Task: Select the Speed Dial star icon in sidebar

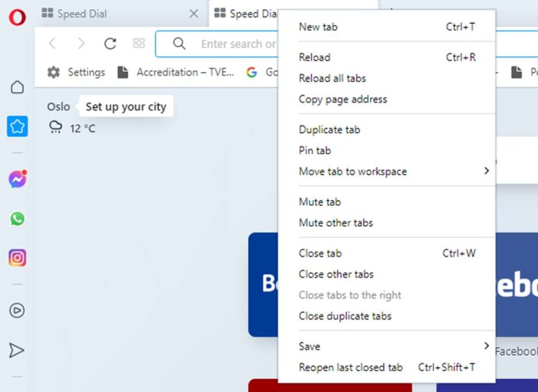Action: click(x=17, y=126)
